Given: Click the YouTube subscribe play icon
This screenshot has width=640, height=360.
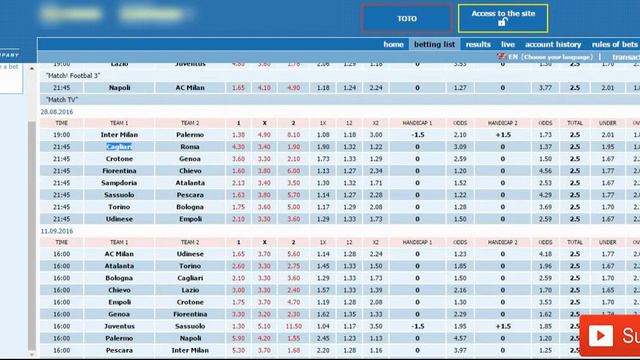Looking at the screenshot, I should (600, 336).
